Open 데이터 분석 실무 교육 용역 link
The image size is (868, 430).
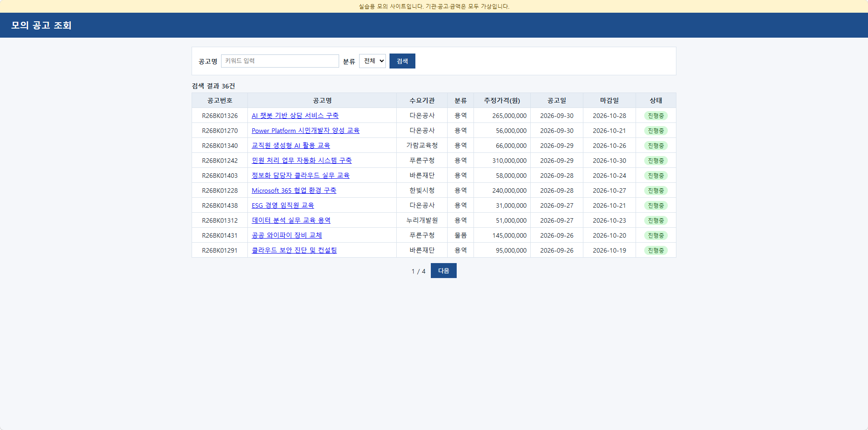(x=291, y=220)
